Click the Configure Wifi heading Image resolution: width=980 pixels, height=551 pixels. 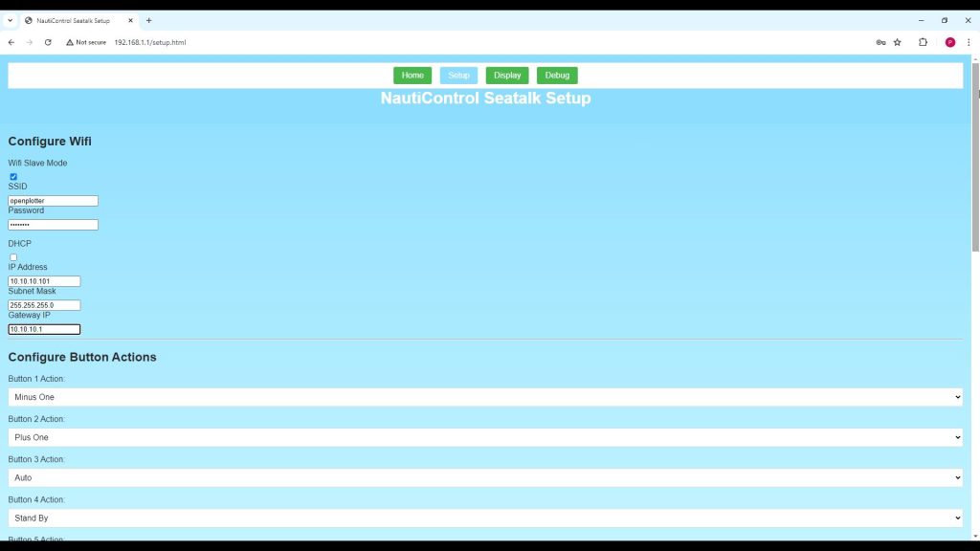click(50, 142)
